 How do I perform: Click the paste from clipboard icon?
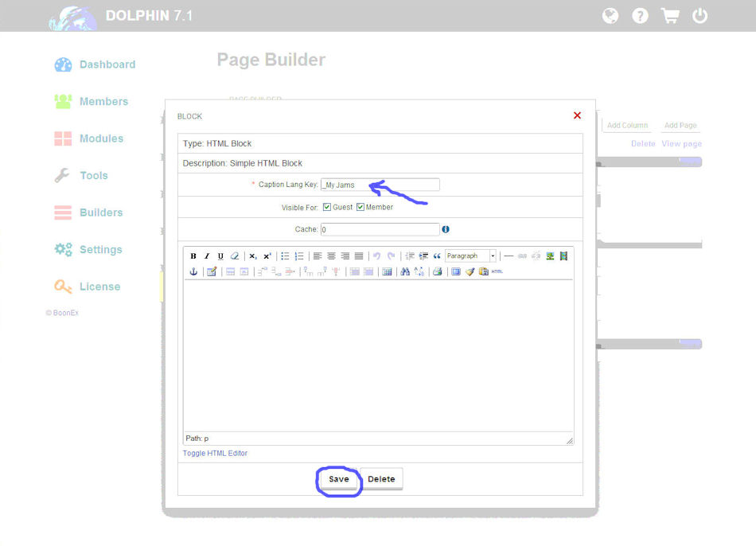pos(484,271)
